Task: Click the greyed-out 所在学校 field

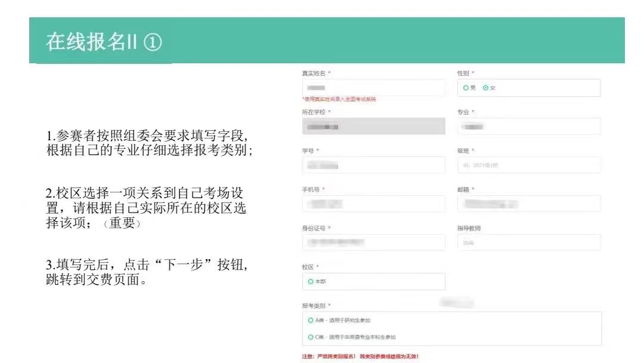Action: click(373, 127)
